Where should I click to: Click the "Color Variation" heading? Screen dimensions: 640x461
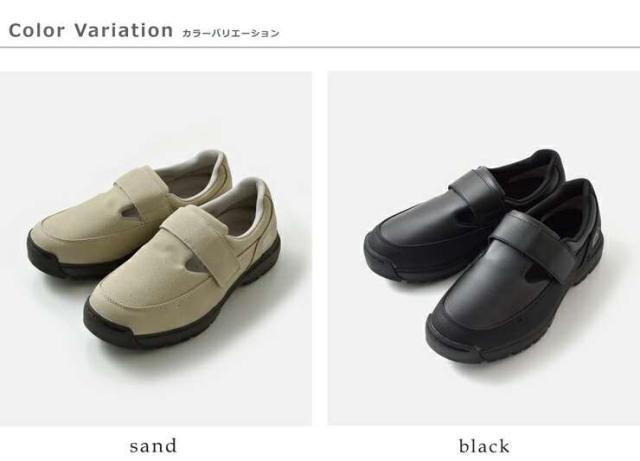(x=91, y=31)
